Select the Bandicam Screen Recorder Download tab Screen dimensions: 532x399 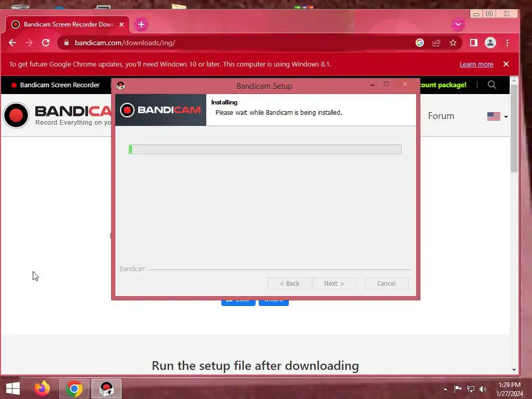coord(68,24)
